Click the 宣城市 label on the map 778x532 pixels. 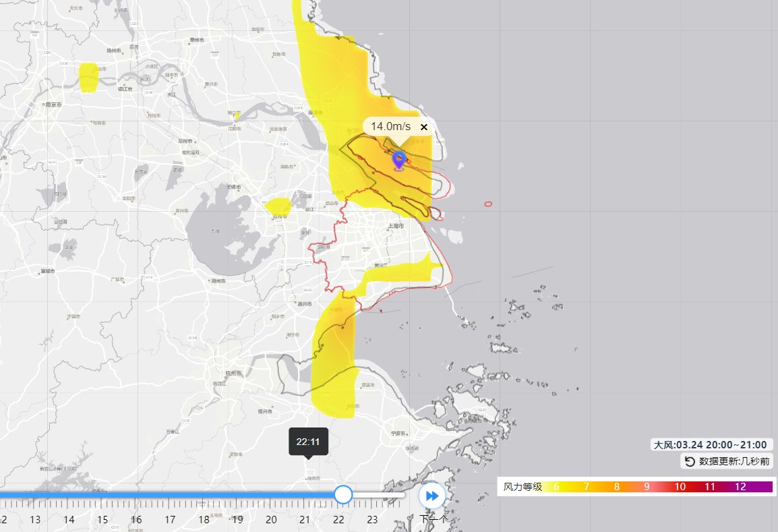coord(48,271)
